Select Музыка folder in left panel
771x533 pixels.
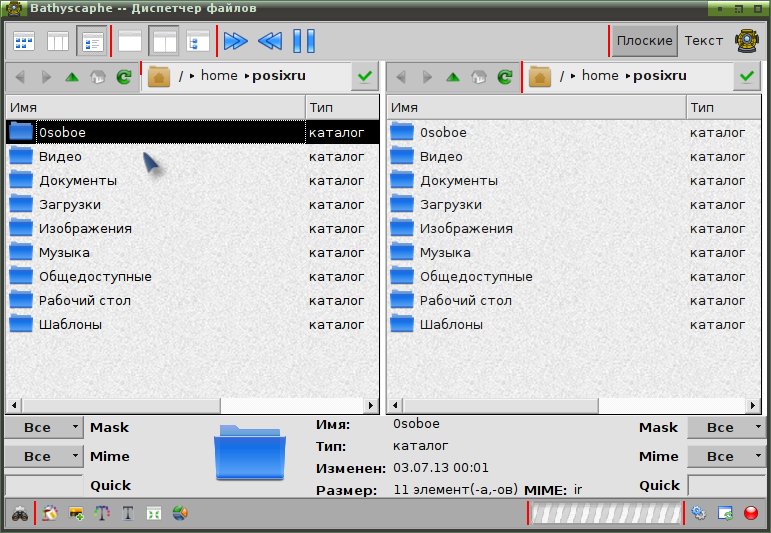point(192,253)
